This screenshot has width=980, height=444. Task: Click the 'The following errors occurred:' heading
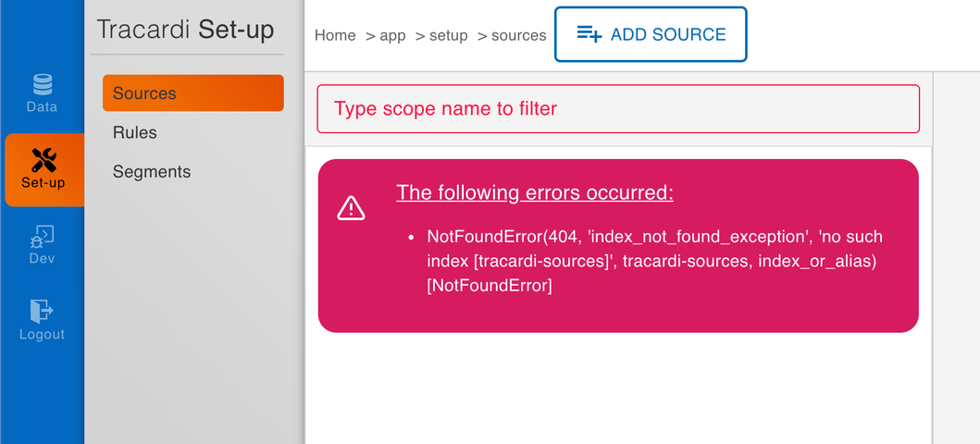535,192
